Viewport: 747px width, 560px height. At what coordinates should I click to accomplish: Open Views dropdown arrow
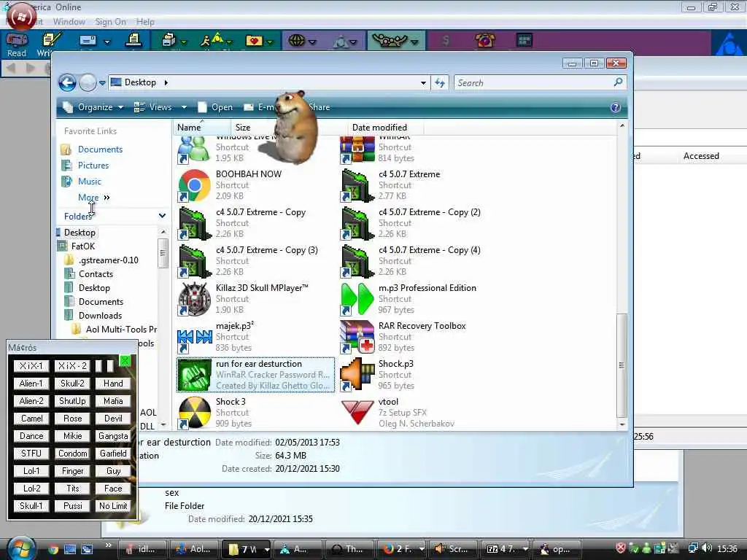click(184, 108)
